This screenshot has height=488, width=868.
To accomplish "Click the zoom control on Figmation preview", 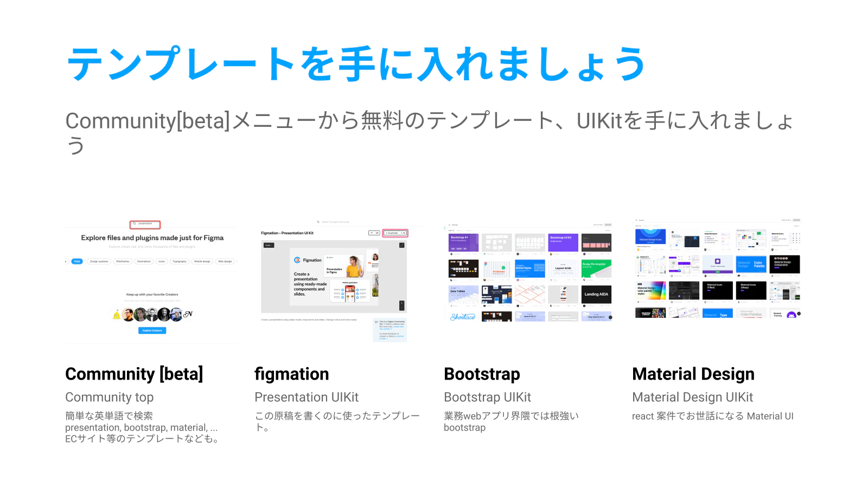I will point(402,305).
